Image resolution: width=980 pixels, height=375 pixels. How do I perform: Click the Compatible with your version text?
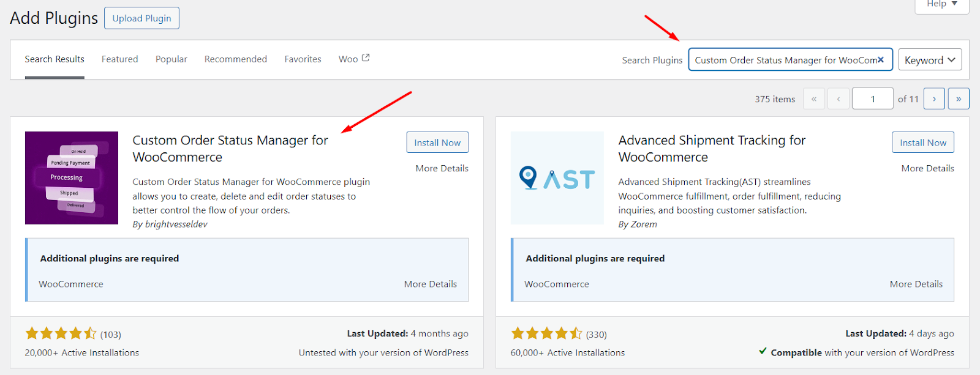857,353
